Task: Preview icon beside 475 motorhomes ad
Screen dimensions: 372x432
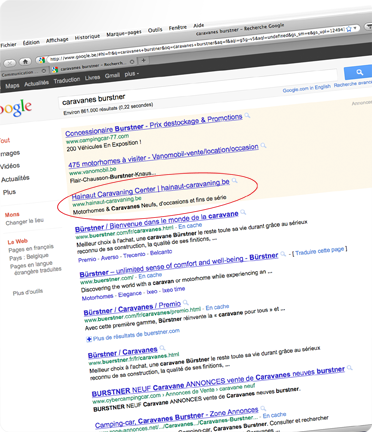Action: pos(263,145)
